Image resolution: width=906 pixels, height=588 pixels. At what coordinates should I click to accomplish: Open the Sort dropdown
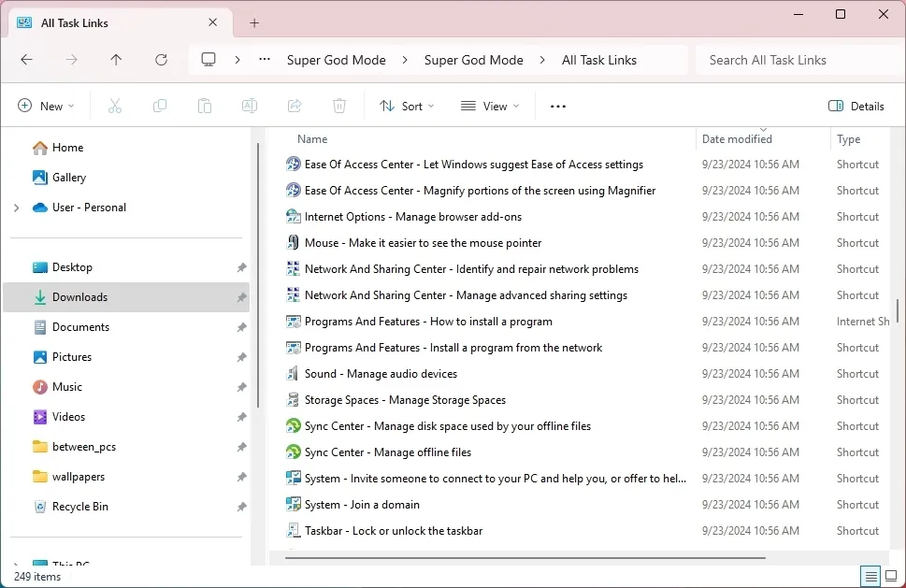[x=407, y=106]
